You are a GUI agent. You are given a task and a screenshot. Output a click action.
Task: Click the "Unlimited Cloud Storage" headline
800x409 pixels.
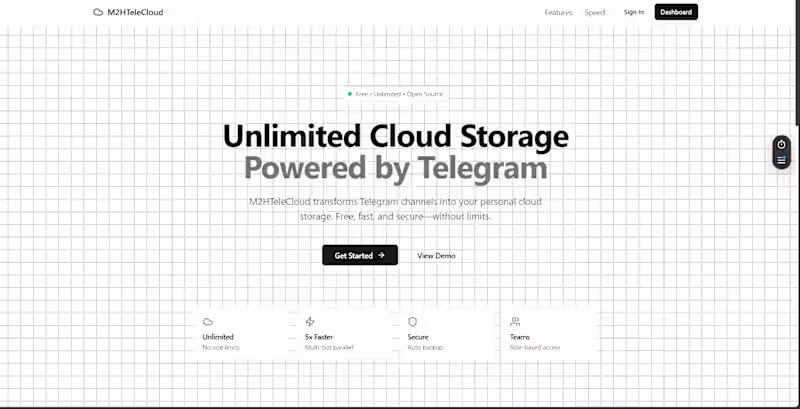[x=396, y=136]
